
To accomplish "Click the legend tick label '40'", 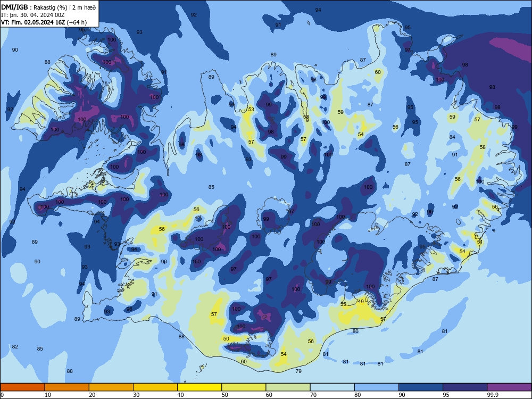I will tap(180, 395).
